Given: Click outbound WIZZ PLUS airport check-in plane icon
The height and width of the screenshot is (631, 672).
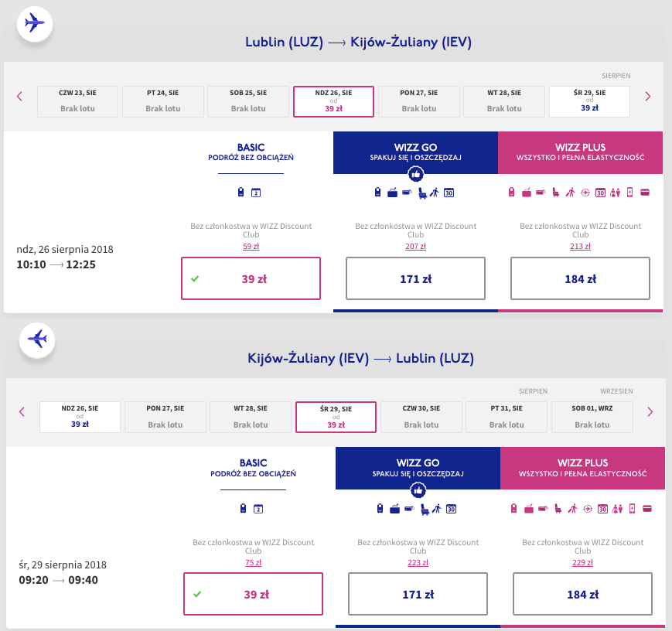Looking at the screenshot, I should (585, 193).
